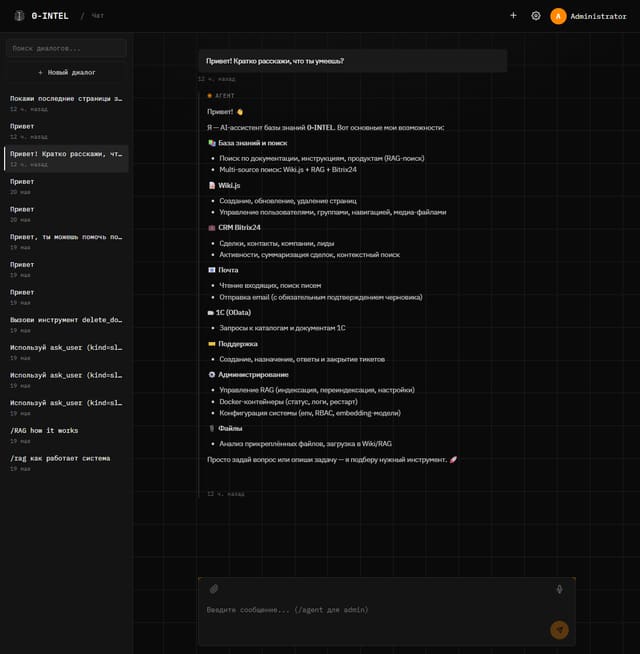
Task: Click line Сделки, контакты, компании, лиды
Action: coord(277,244)
